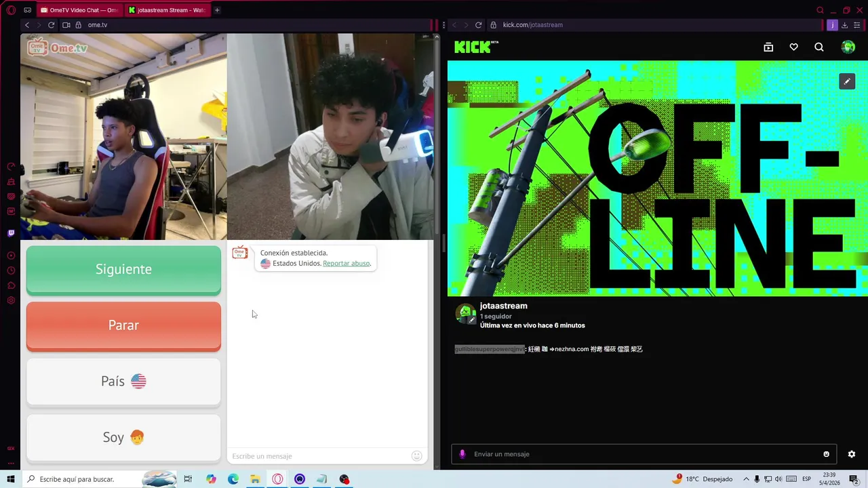
Task: Open Kick browse streams icon
Action: [768, 47]
